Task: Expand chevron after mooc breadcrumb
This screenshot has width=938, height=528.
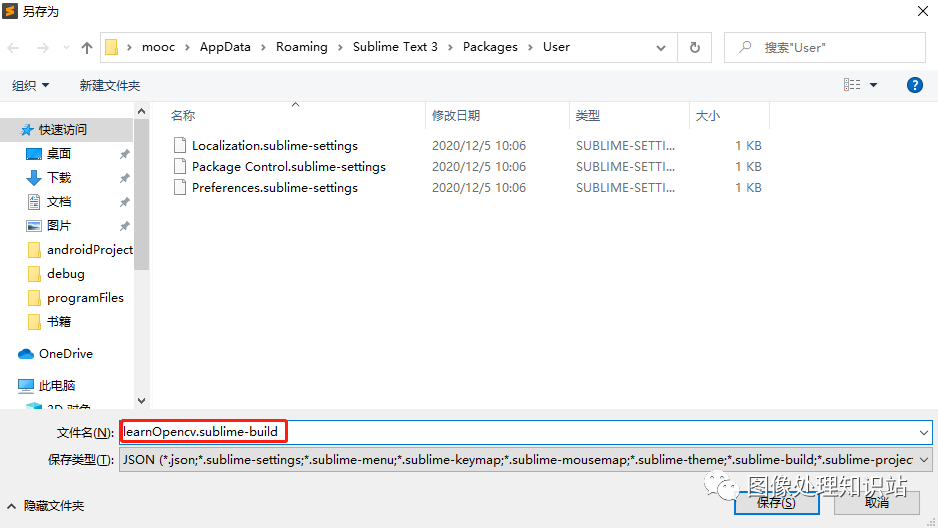Action: [x=187, y=47]
